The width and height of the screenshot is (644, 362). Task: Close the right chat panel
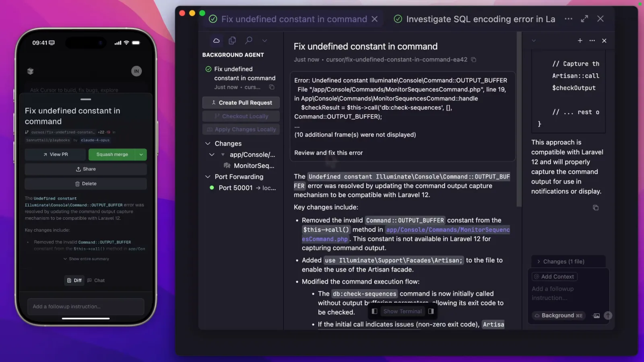point(604,41)
